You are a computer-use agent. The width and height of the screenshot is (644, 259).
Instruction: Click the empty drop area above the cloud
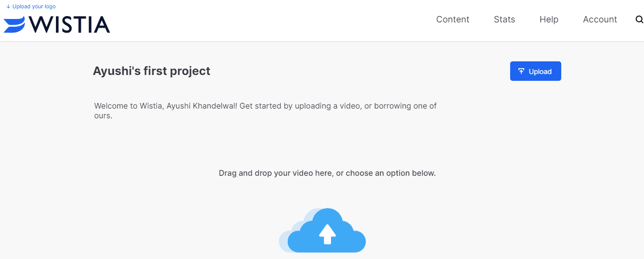coord(327,146)
